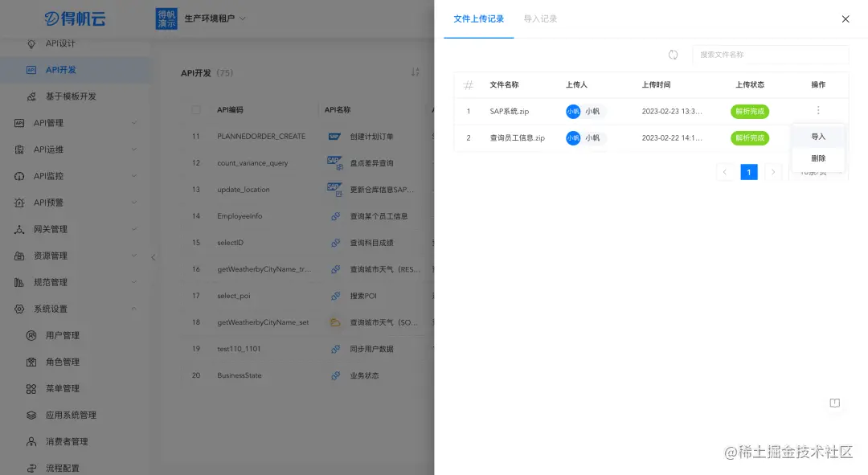Click the next page arrow in pagination

(772, 172)
